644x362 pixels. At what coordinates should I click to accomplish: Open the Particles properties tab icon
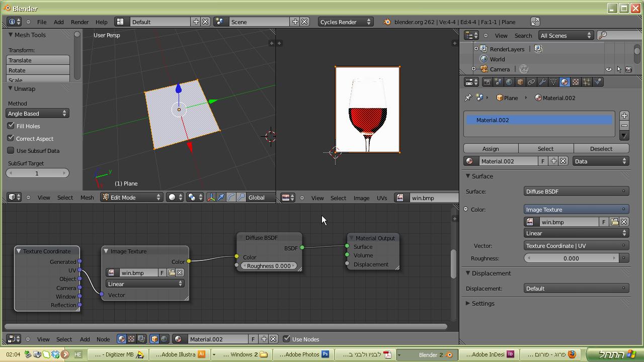coord(587,82)
